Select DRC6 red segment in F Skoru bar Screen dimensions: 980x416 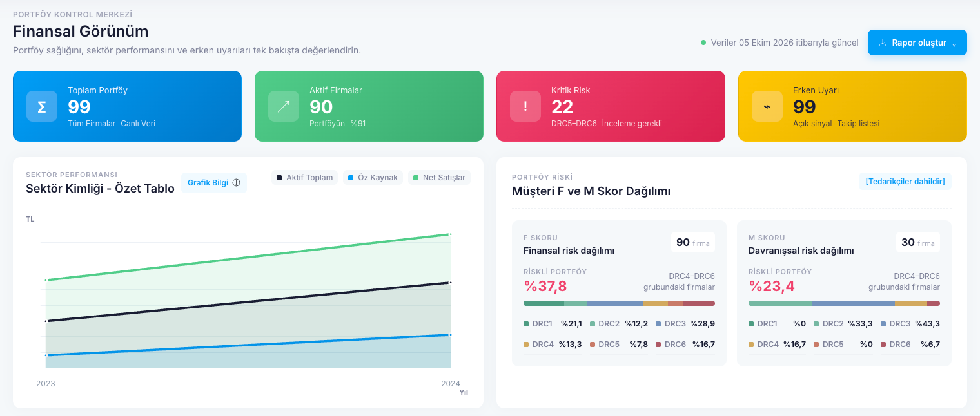pyautogui.click(x=699, y=303)
